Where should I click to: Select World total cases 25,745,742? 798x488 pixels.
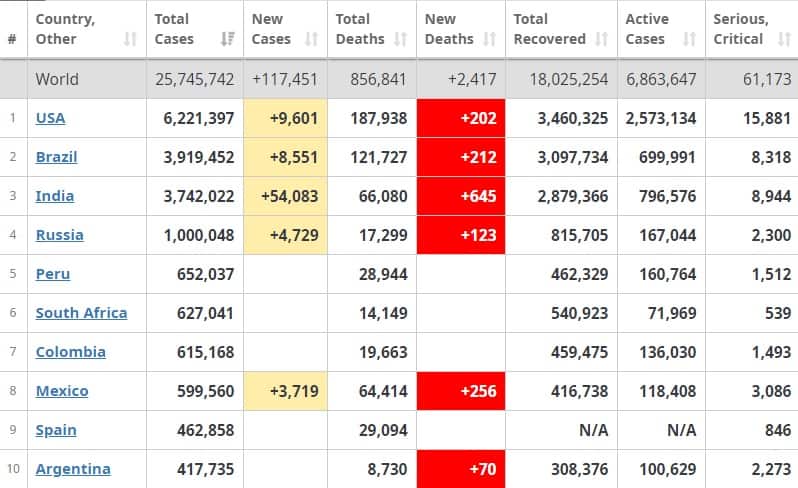195,79
